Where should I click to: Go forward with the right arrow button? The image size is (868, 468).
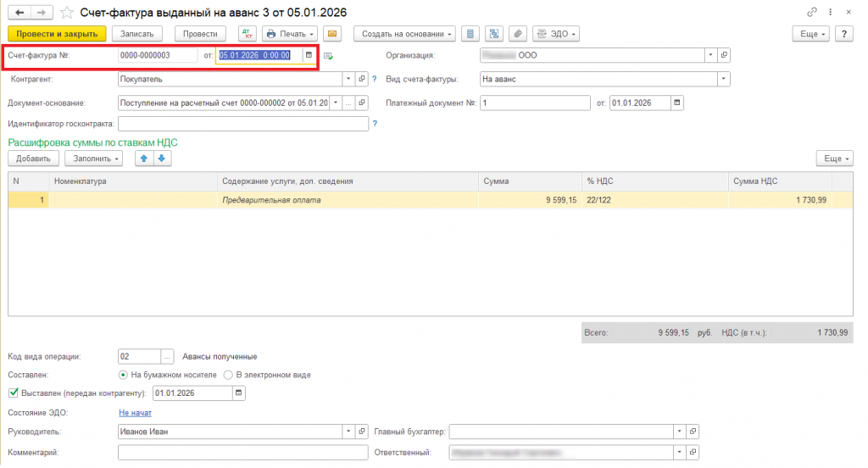click(x=42, y=12)
